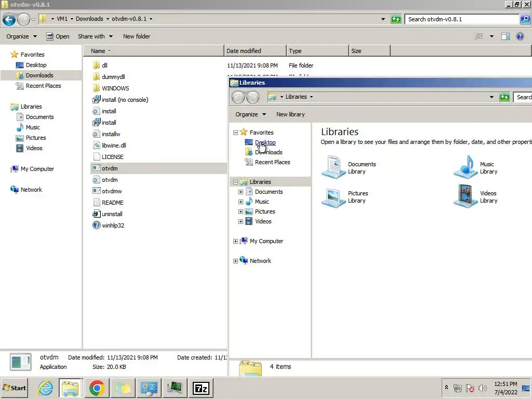Viewport: 532px width, 399px height.
Task: Select the WINDOWS folder
Action: point(111,88)
